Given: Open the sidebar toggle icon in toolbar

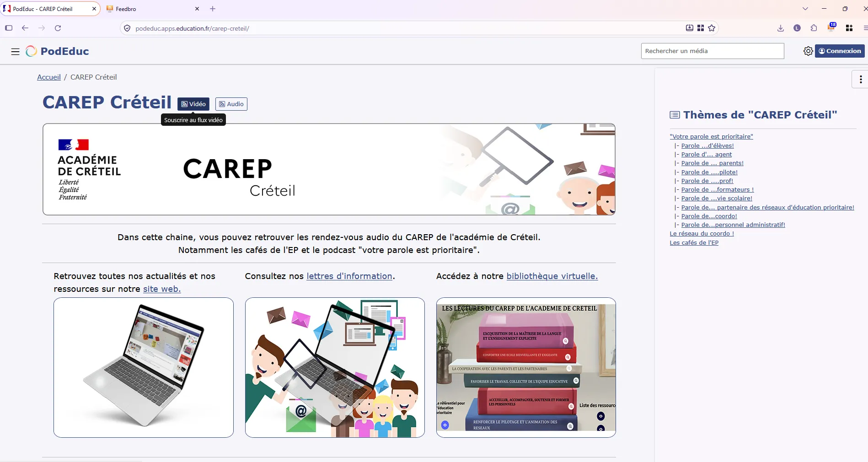Looking at the screenshot, I should click(x=9, y=28).
